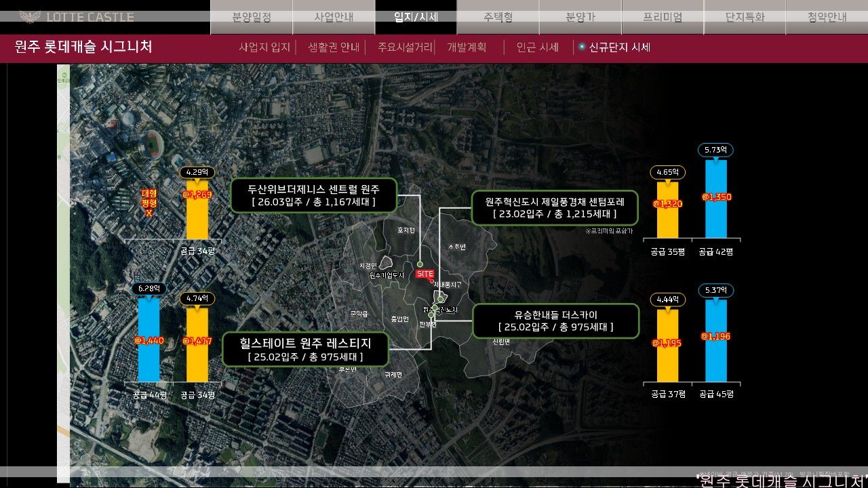This screenshot has height=488, width=868.
Task: Click the yellow bar labeled @1,269
Action: point(197,209)
